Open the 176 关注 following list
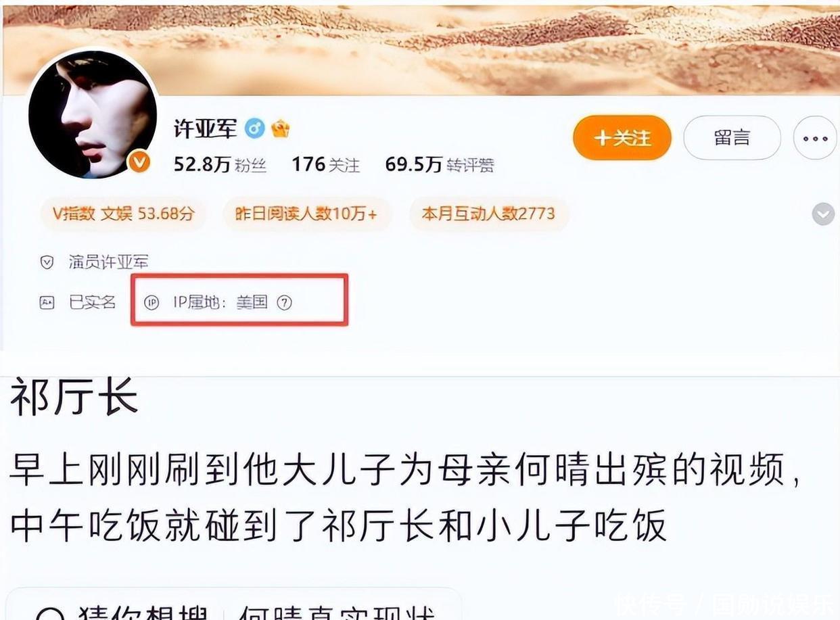Image resolution: width=840 pixels, height=620 pixels. point(325,164)
